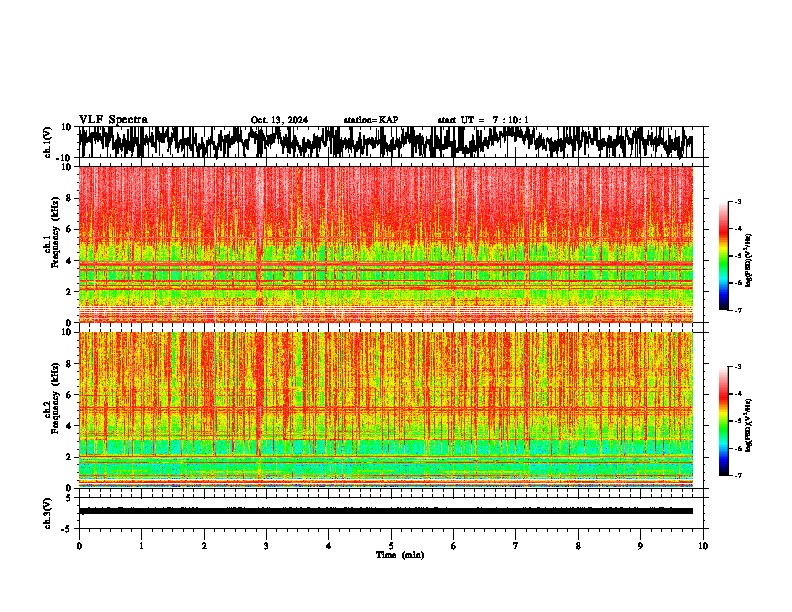Click the "ch.1(V)" waveform axis label
The image size is (792, 612).
click(x=48, y=142)
